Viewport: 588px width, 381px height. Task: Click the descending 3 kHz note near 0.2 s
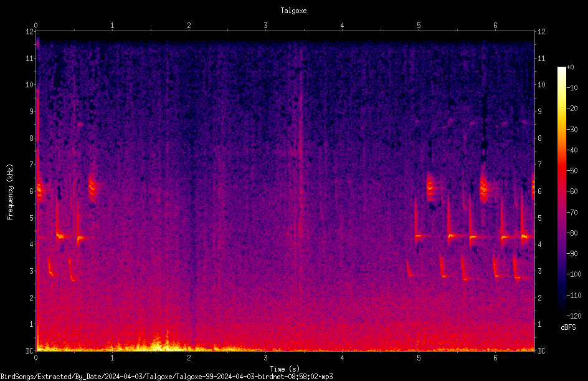pos(50,268)
